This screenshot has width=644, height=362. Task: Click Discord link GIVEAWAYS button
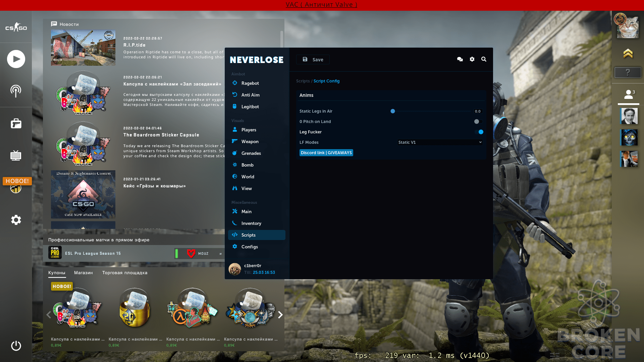(x=326, y=153)
